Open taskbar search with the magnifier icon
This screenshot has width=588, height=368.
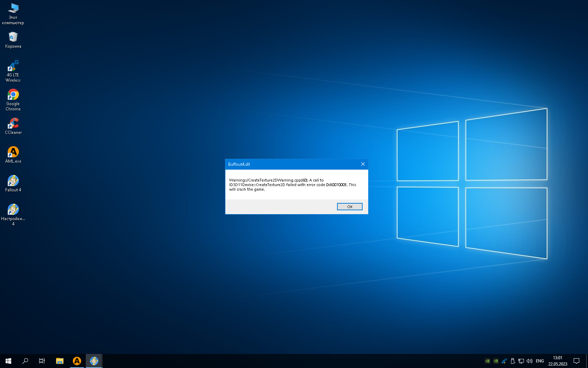tap(25, 361)
